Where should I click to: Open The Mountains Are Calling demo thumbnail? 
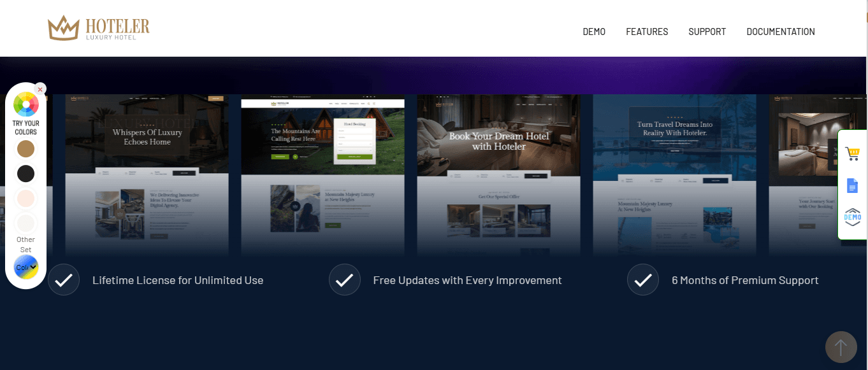[x=322, y=177]
